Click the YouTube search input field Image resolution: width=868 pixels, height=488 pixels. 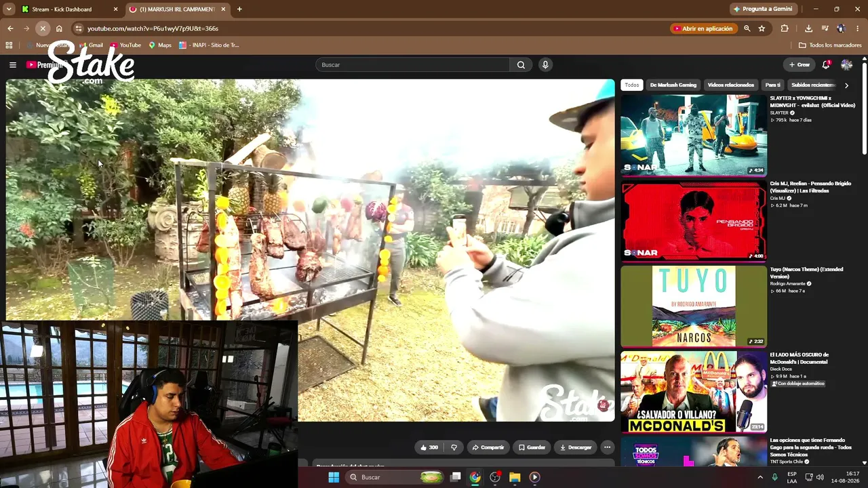click(413, 65)
